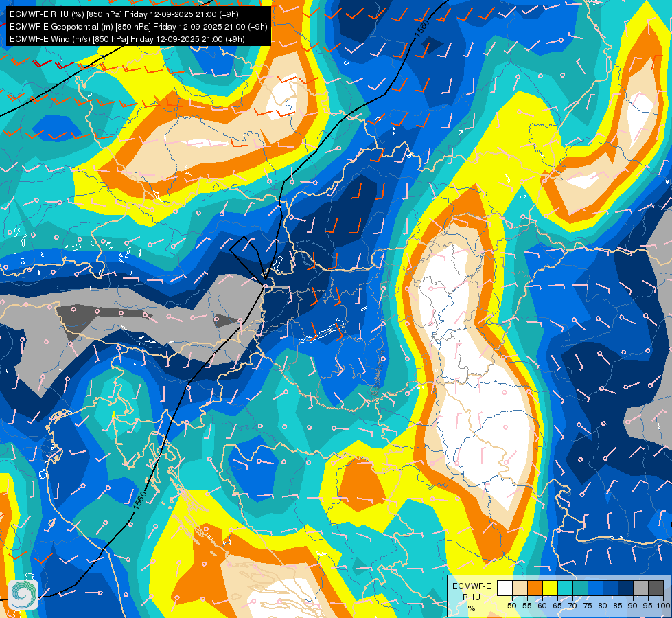Select the cyan 65–70% legend swatch
Viewport: 672px width, 618px height.
(x=565, y=588)
